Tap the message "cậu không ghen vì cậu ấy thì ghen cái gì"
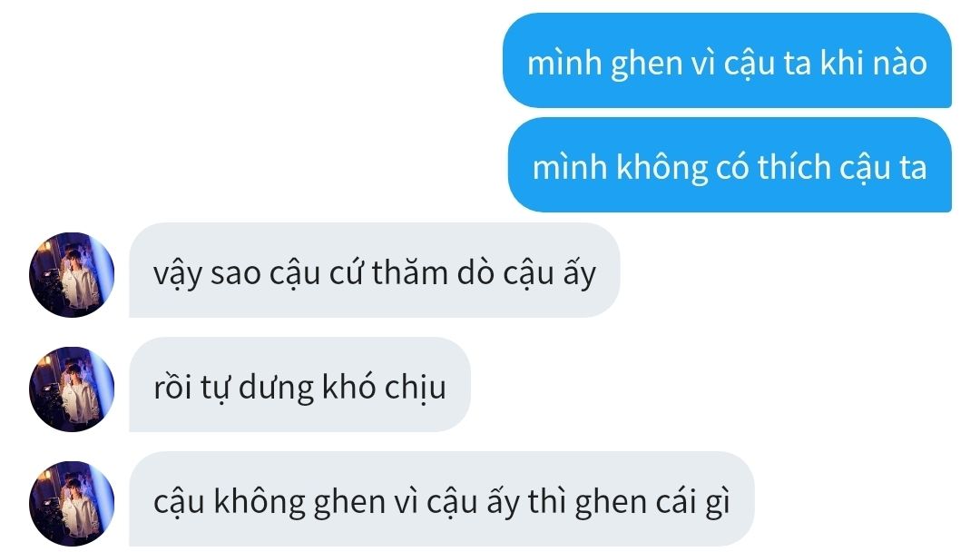The image size is (980, 552). point(442,498)
